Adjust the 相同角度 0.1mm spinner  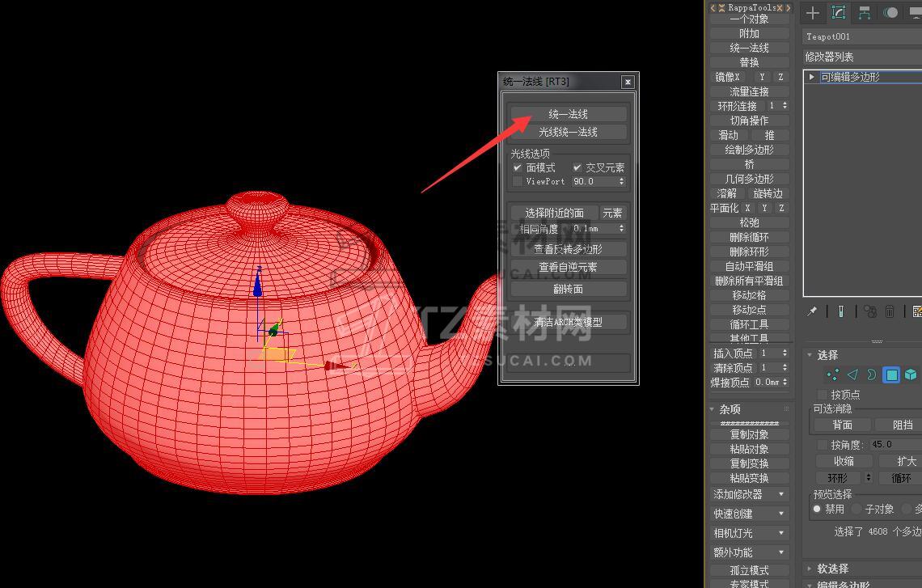[x=621, y=228]
